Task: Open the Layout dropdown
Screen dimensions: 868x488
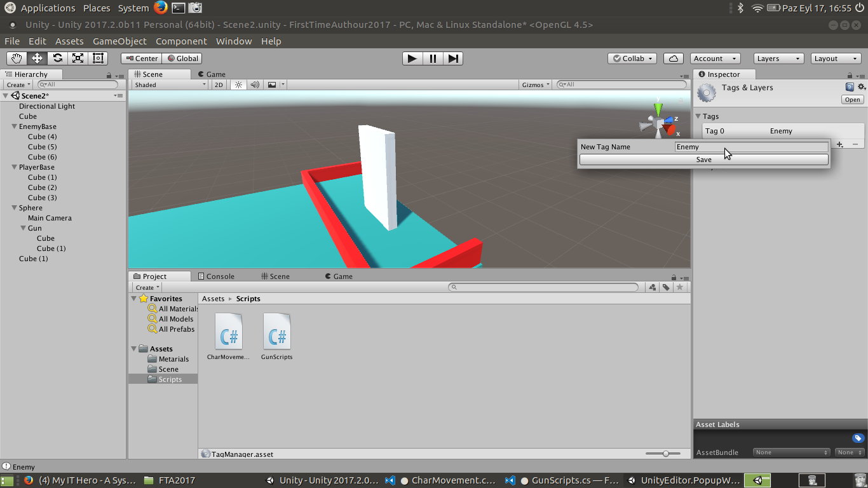Action: [836, 58]
